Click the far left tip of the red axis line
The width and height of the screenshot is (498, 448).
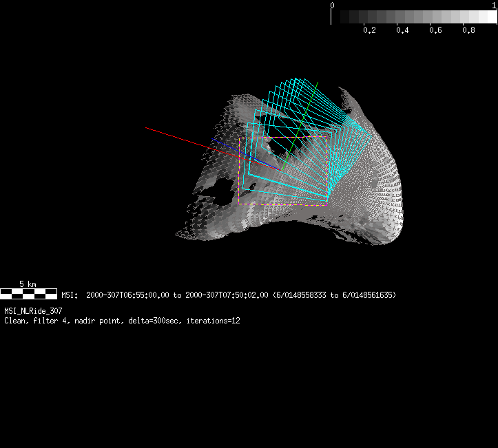(x=147, y=127)
